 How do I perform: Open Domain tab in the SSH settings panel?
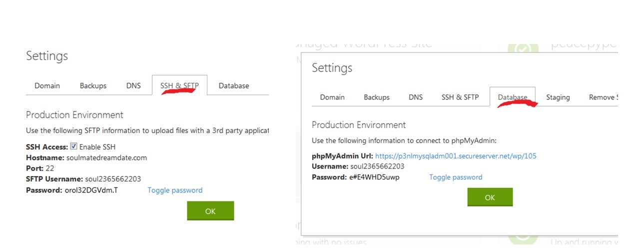(x=47, y=86)
